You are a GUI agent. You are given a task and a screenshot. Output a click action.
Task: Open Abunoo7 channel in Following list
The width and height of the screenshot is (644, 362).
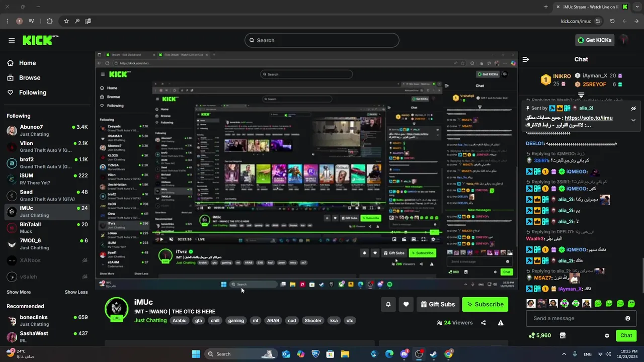[47, 130]
